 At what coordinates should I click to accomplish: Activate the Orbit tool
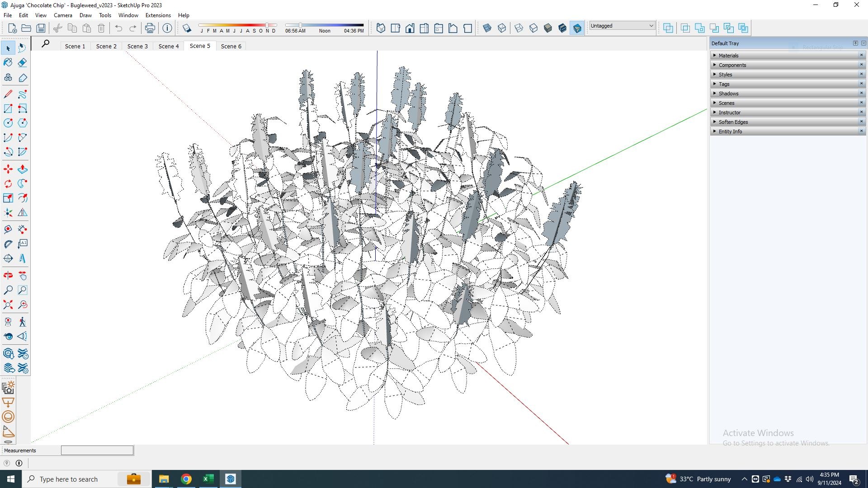pos(8,276)
